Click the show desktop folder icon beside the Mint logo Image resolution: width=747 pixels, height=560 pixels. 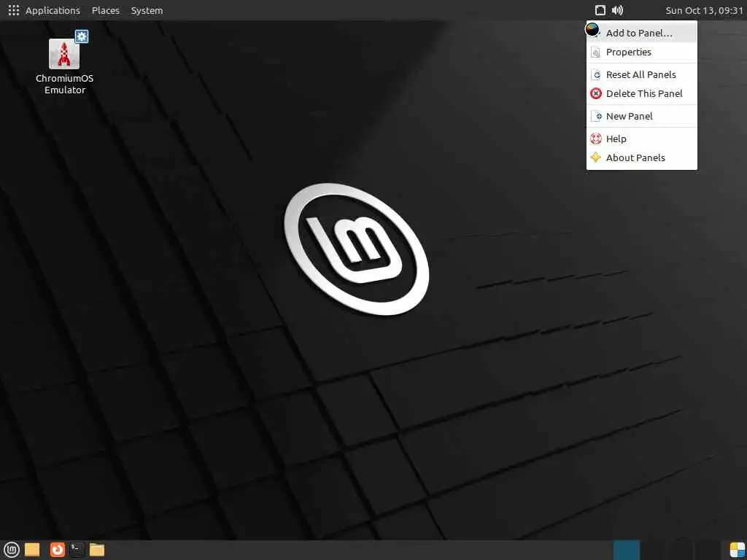click(32, 550)
